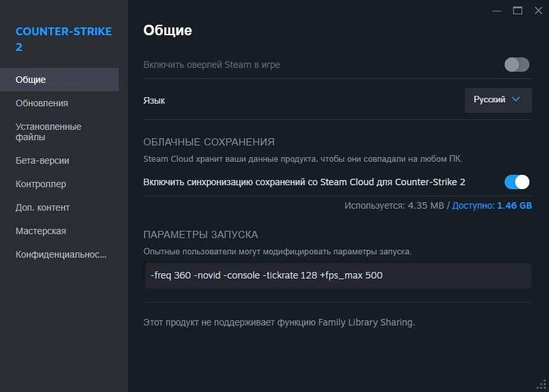
Task: Close the Counter-Strike 2 properties window
Action: [539, 11]
